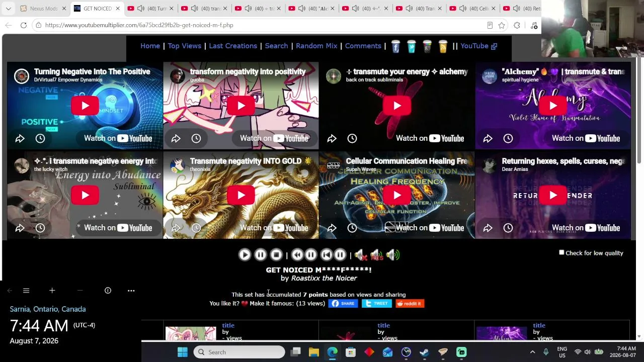The width and height of the screenshot is (644, 362).
Task: Switch to the (40) "Alc... YouTube browser tab
Action: (x=312, y=9)
